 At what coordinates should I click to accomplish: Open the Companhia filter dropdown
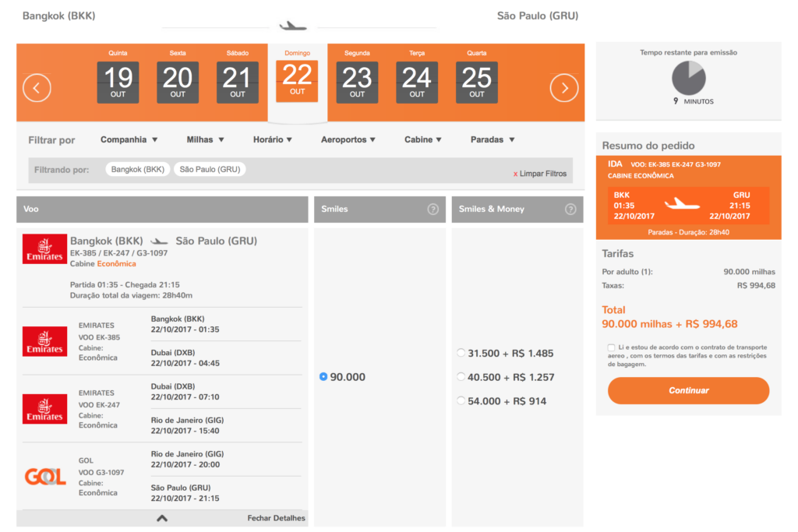(129, 139)
